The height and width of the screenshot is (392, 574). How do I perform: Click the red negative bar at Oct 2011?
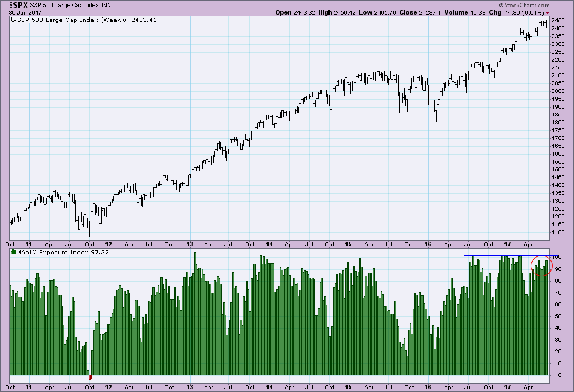[90, 377]
